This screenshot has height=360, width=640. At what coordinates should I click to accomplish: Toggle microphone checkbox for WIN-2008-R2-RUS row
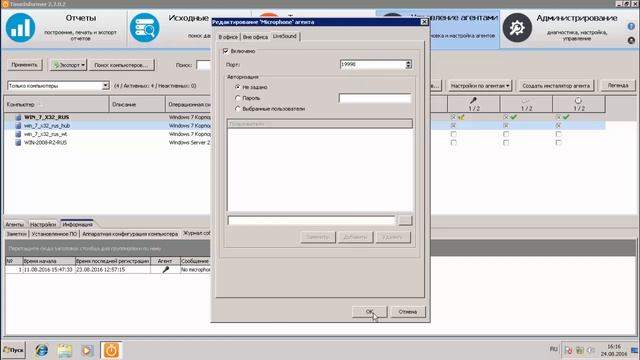point(453,142)
